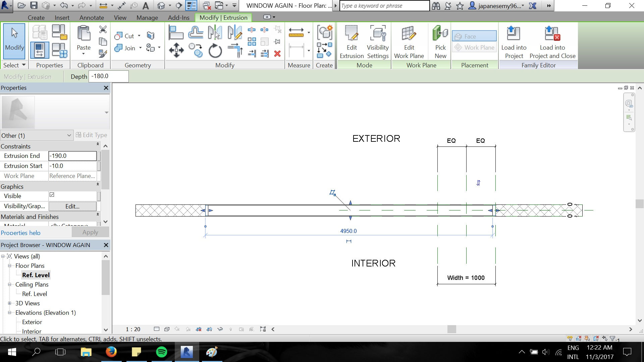This screenshot has width=644, height=362.
Task: Click the Paste clipboard icon
Action: (84, 34)
